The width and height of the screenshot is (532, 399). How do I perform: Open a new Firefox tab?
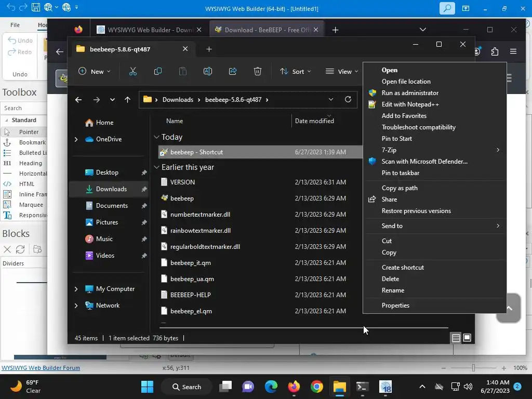(335, 30)
